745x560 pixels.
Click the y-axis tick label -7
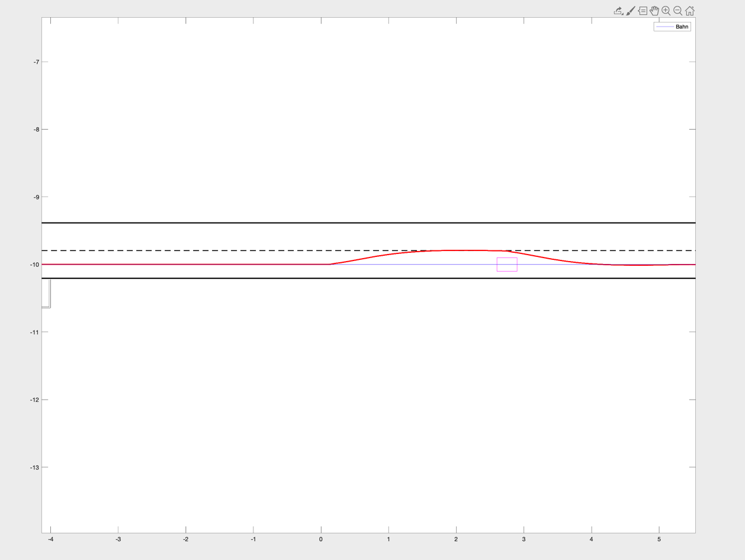(36, 62)
